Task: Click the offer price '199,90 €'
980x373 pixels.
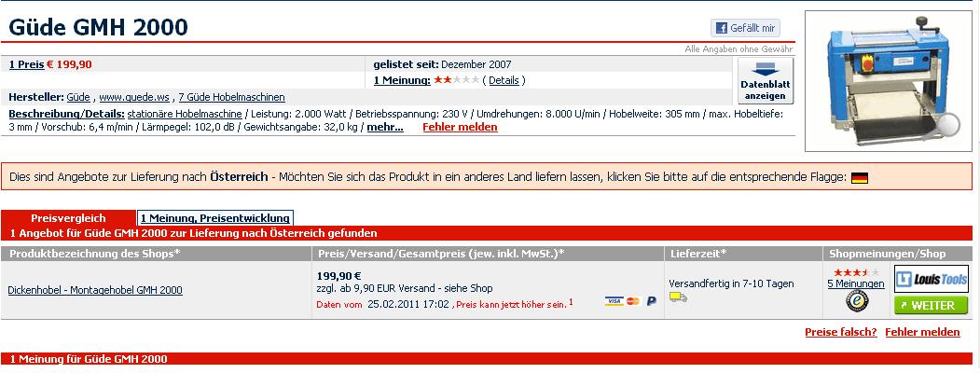Action: 338,275
